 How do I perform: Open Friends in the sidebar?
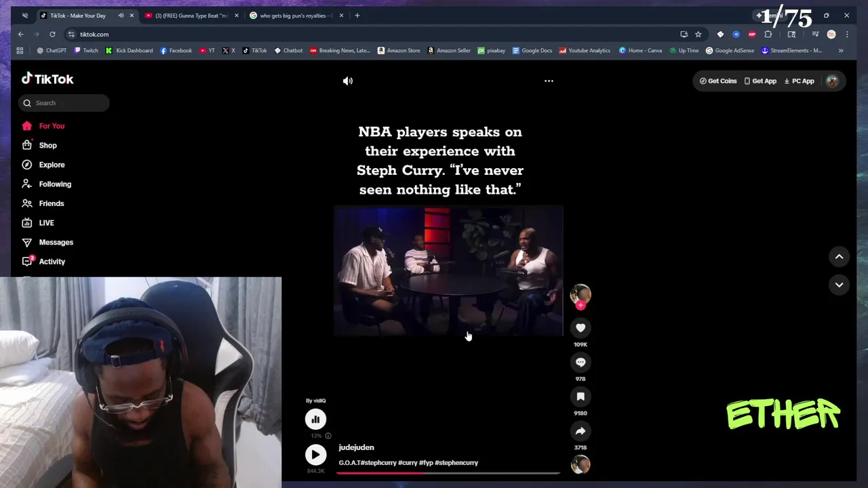pos(43,203)
